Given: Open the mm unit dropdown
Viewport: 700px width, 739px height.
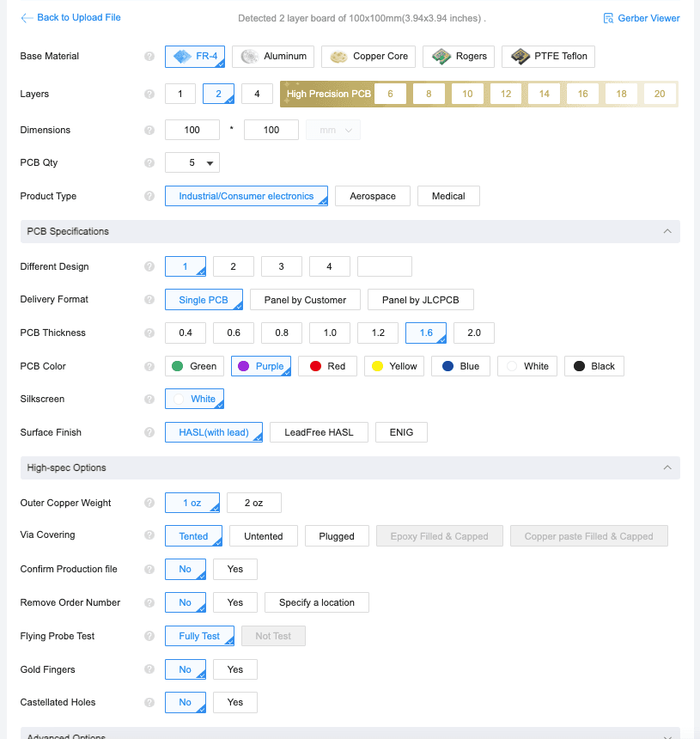Looking at the screenshot, I should coord(333,130).
